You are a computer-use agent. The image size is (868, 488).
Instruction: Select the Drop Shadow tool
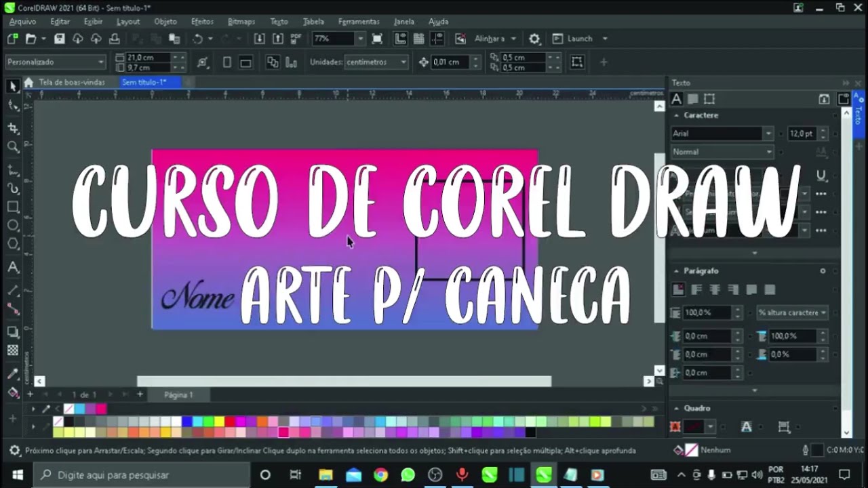point(13,331)
